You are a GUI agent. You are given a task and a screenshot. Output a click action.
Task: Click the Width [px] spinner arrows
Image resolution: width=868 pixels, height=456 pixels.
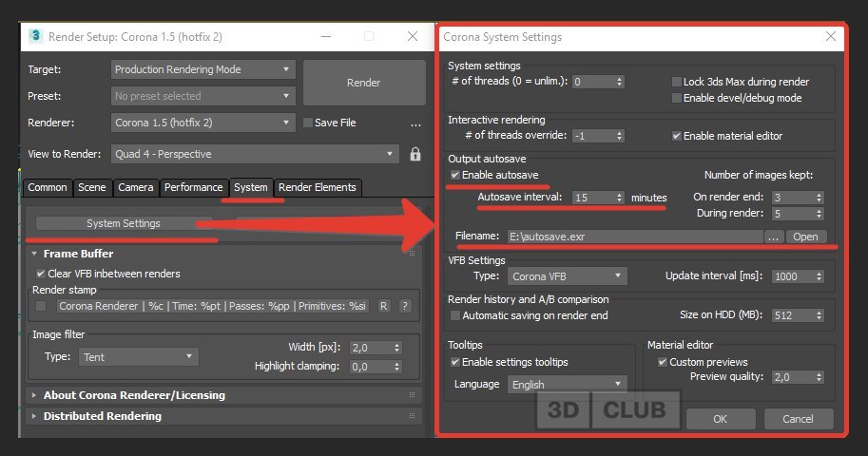396,348
